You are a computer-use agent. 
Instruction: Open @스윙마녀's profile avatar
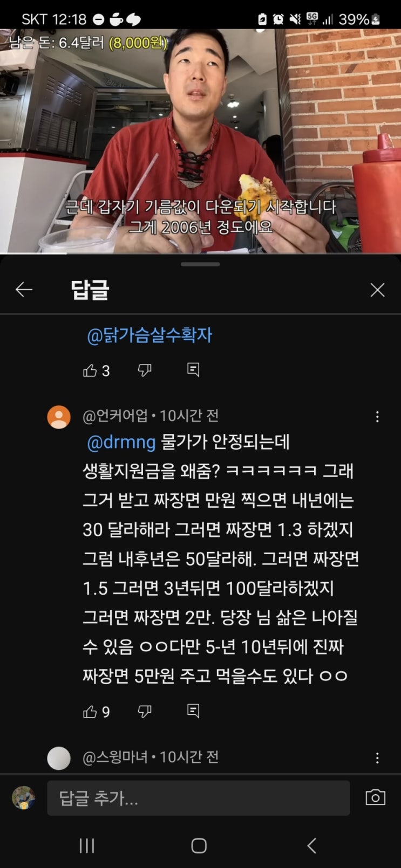click(x=59, y=758)
